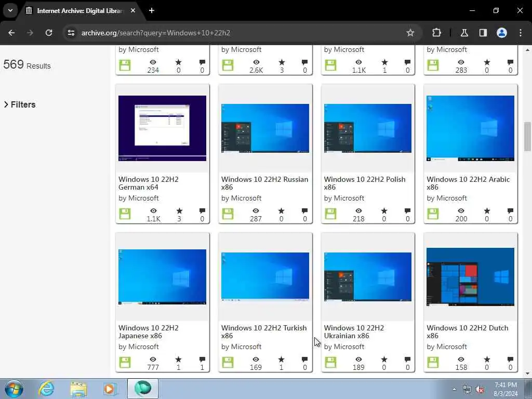Click title link Windows 10 22H2 Russian x86

click(x=264, y=183)
